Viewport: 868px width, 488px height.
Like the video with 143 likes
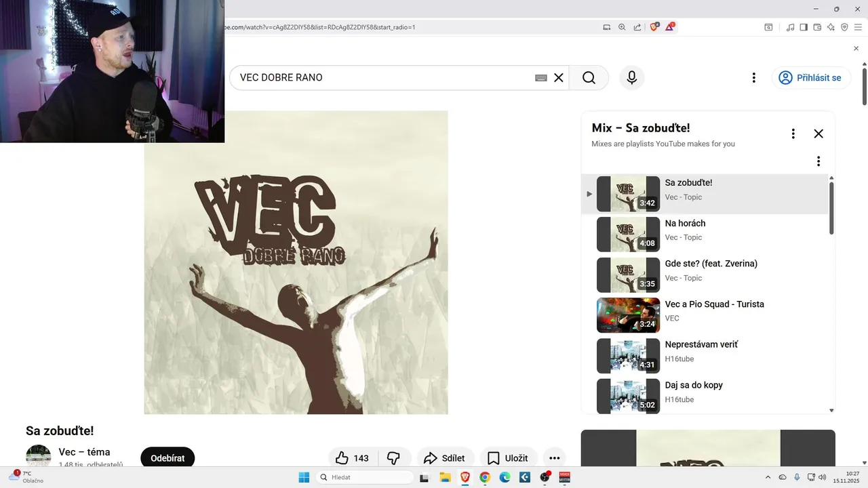tap(352, 458)
